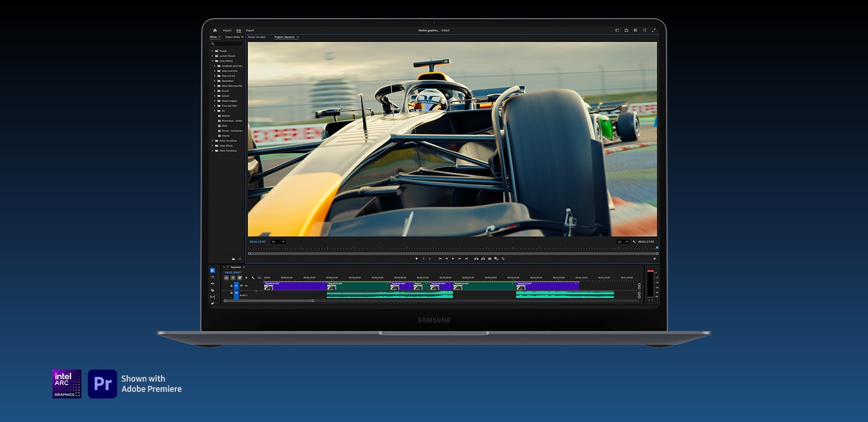Expand the Presets folder
The height and width of the screenshot is (422, 868).
pos(212,51)
